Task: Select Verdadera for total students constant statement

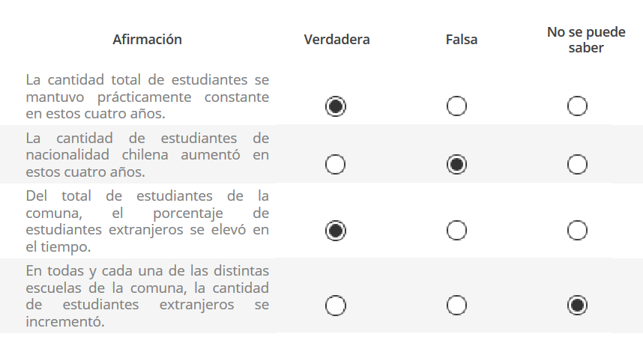Action: point(336,106)
